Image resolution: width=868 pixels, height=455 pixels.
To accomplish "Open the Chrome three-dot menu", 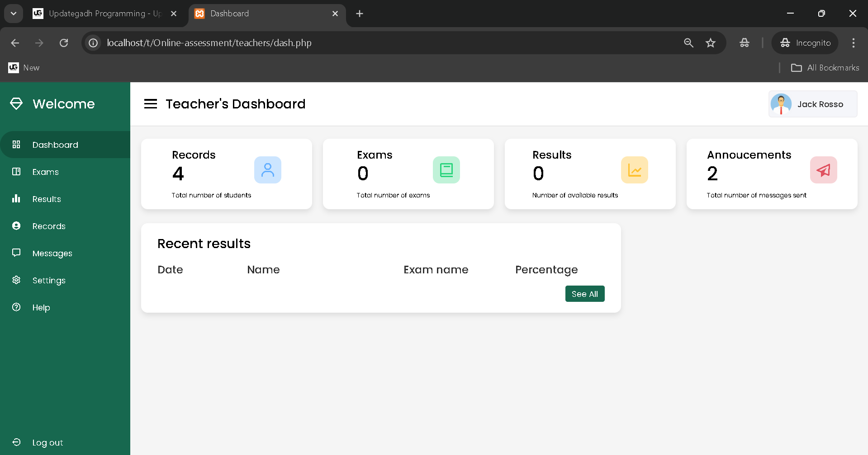I will [x=853, y=43].
